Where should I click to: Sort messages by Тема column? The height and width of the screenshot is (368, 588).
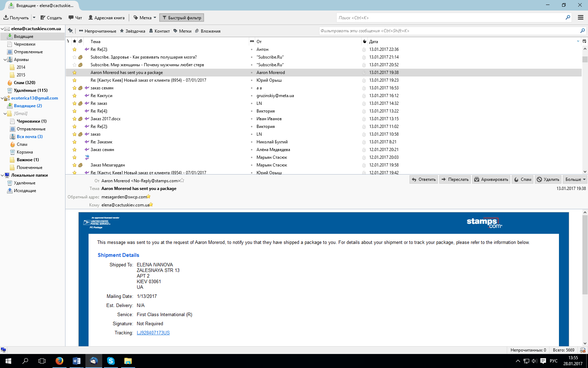(x=166, y=41)
